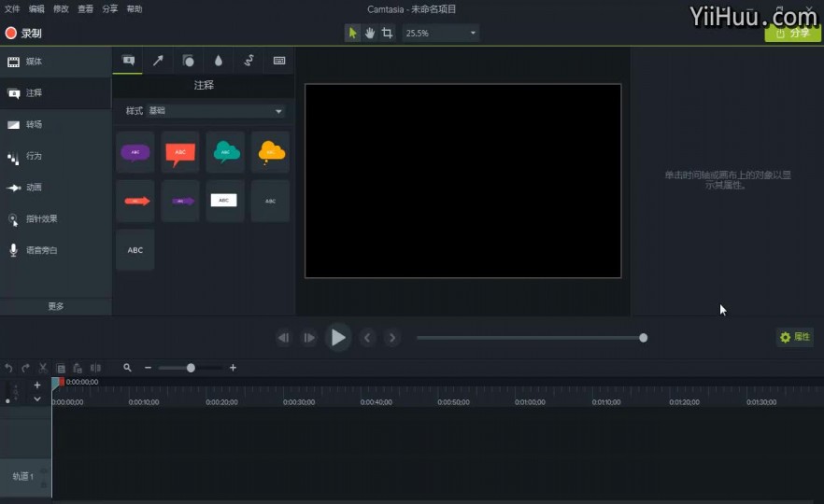The height and width of the screenshot is (504, 824).
Task: Open the 语音旁白 voice narration panel
Action: (56, 250)
